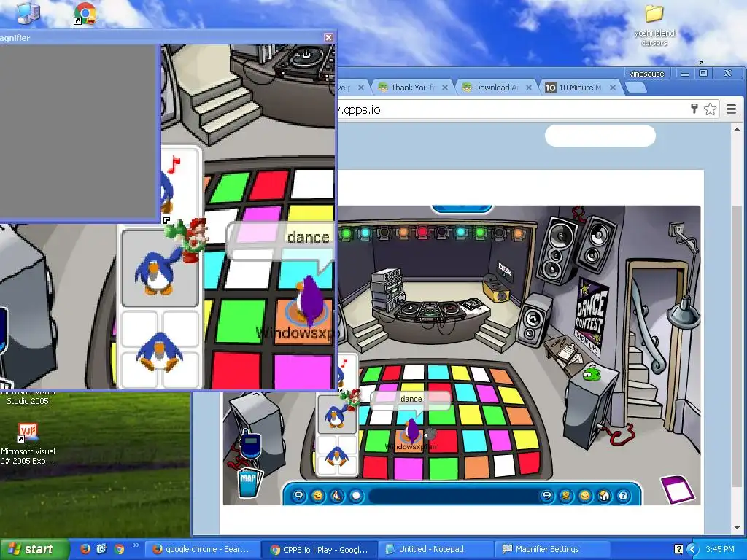Expand hidden system tray icons arrow
This screenshot has width=747, height=560.
(692, 549)
